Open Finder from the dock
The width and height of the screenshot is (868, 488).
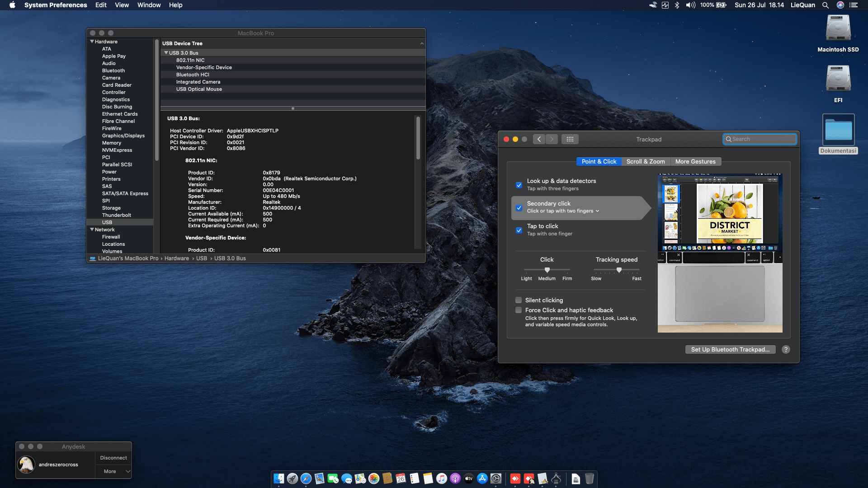[x=279, y=479]
